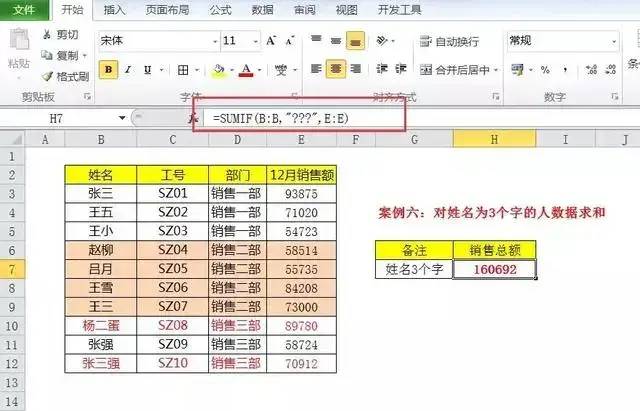Toggle Underline formatting button
Screen dimensions: 640x411
(x=147, y=70)
